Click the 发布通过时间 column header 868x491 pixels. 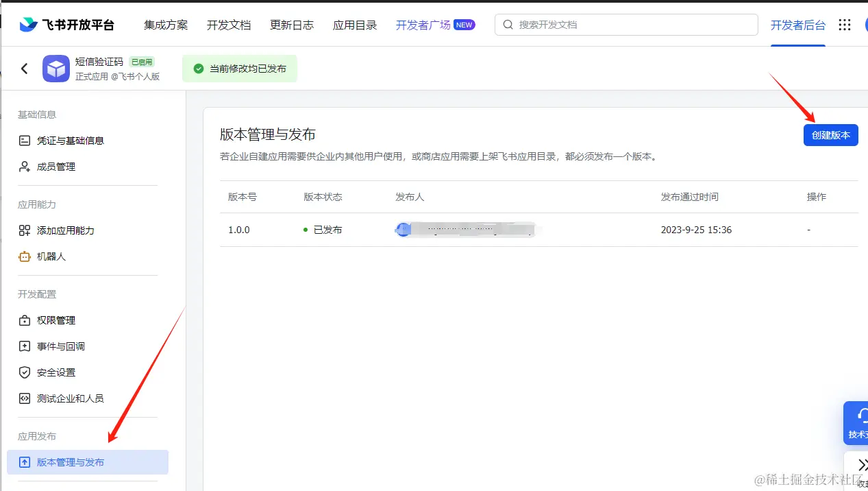[690, 197]
